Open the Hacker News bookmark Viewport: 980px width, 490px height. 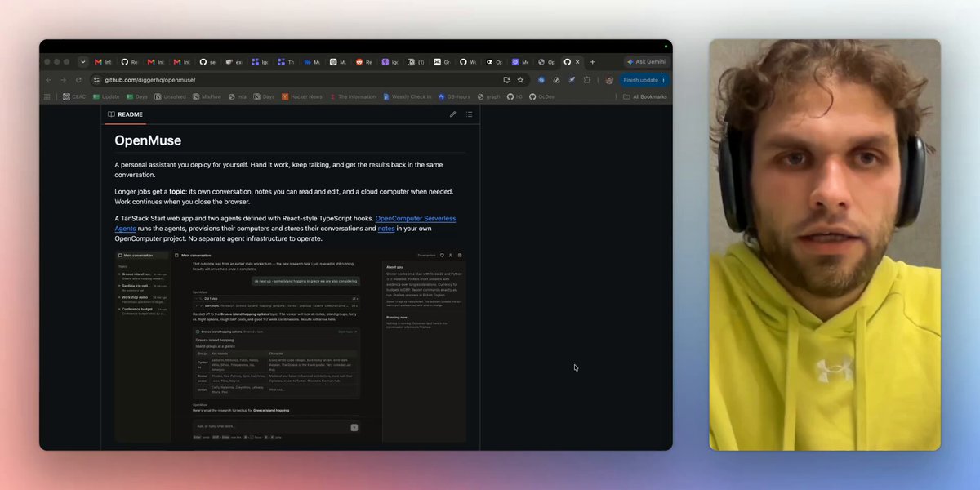(x=302, y=96)
